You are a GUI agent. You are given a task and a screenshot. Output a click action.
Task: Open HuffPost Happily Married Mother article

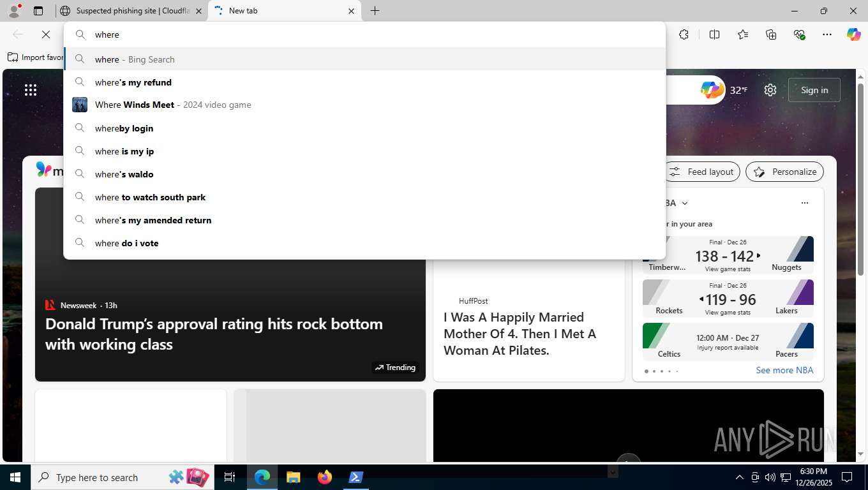520,334
